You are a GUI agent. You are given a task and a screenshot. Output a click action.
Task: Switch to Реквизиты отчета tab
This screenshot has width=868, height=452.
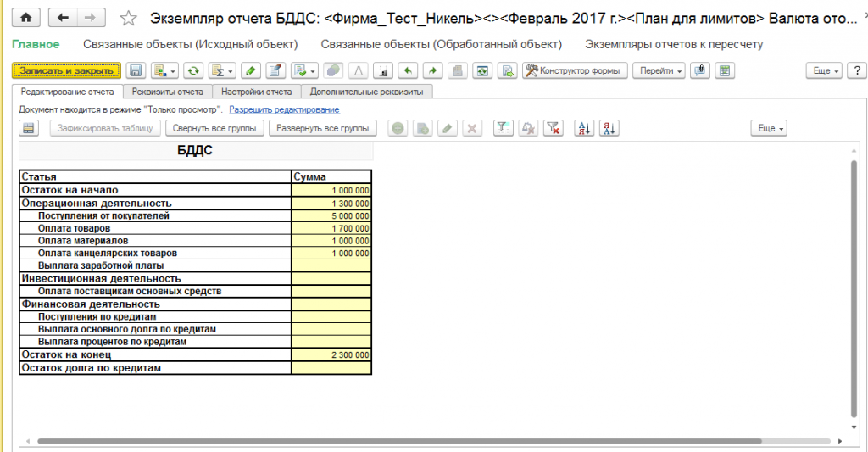click(x=168, y=92)
